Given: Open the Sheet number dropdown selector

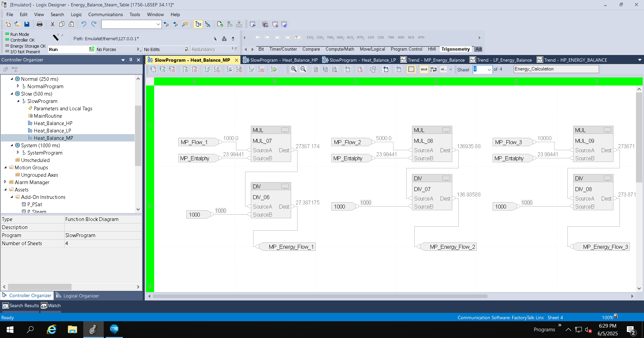Looking at the screenshot, I should point(489,69).
